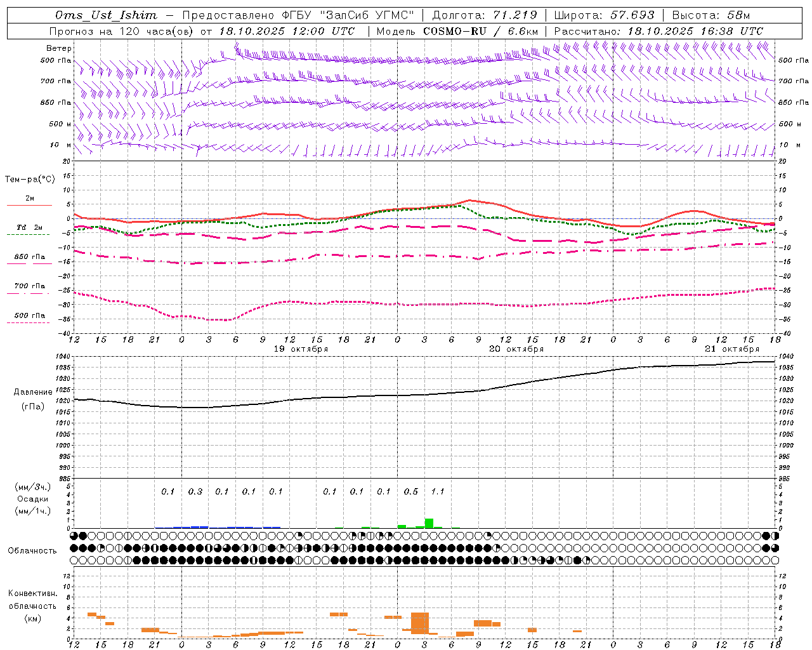The image size is (812, 650).
Task: Click the Высота: 58м label
Action: 710,15
